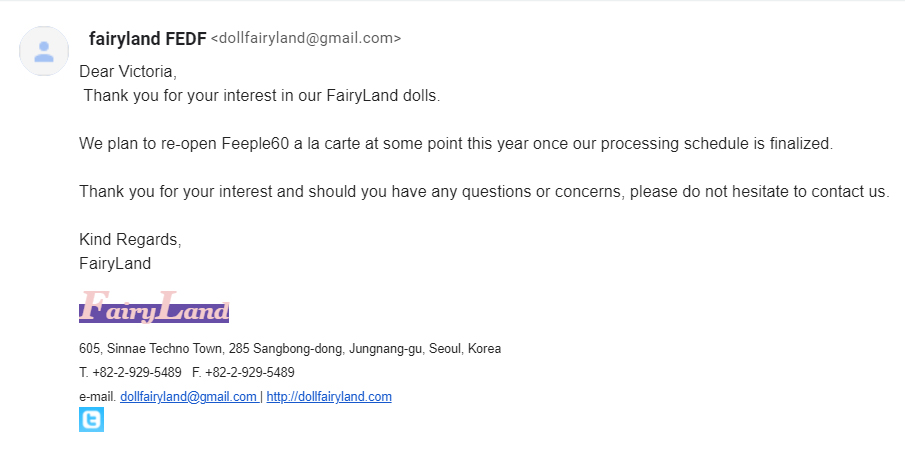The height and width of the screenshot is (466, 905).
Task: Click the Seoul, Korea address line
Action: [x=290, y=349]
